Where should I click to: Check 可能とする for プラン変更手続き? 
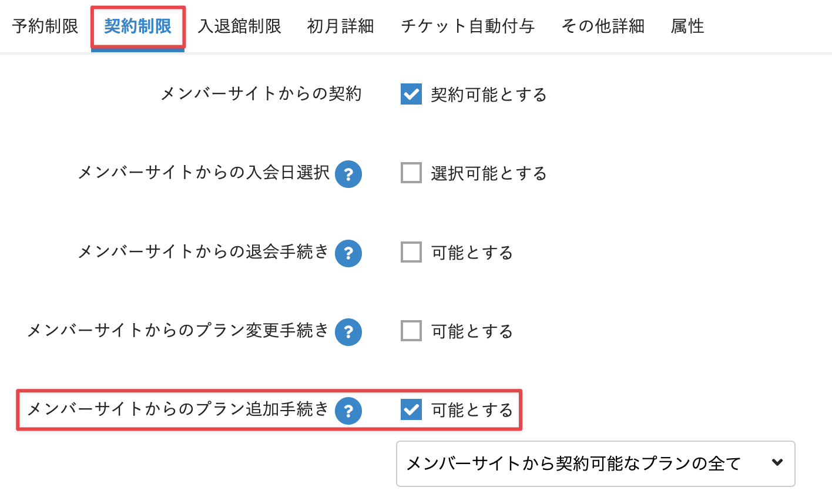[x=411, y=331]
